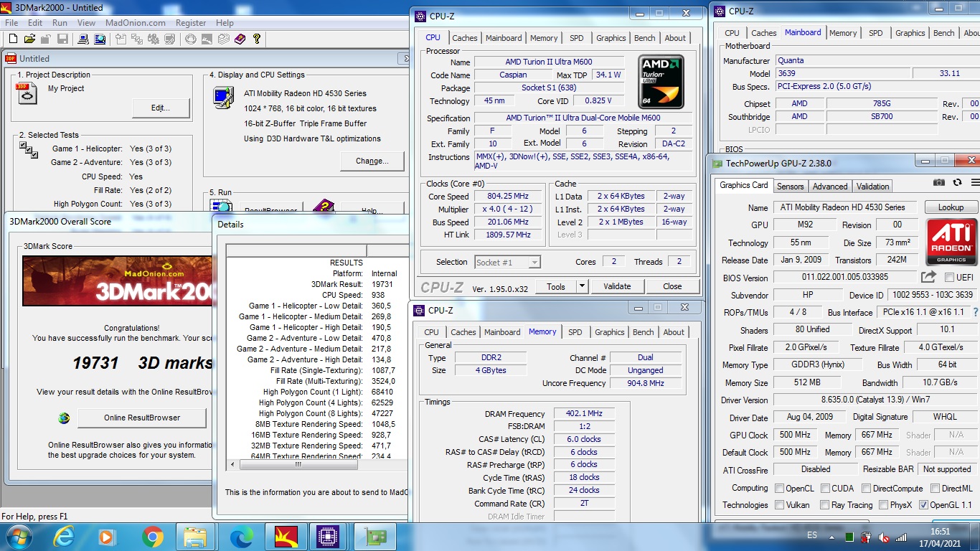
Task: Click the Edit... project description button
Action: pyautogui.click(x=161, y=108)
